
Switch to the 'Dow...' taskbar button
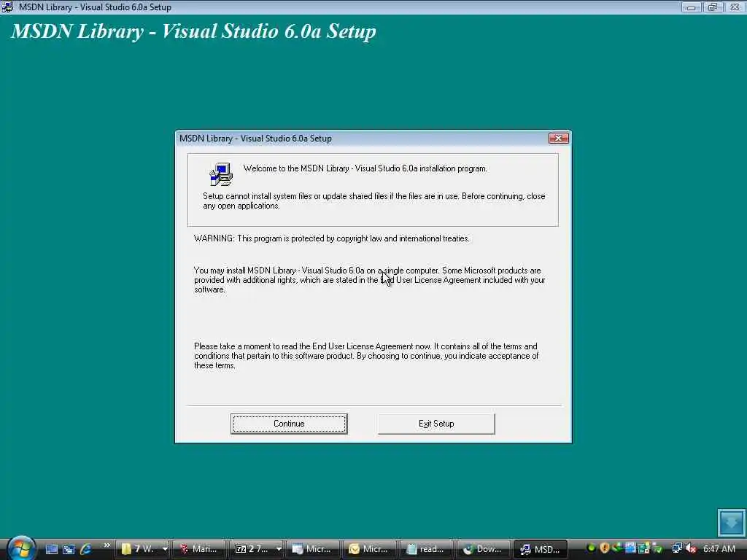[x=483, y=549]
